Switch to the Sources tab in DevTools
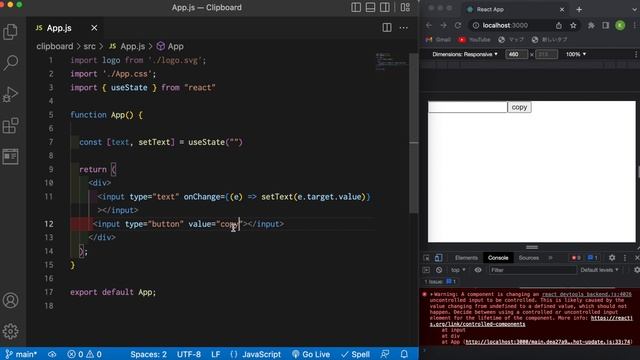Image resolution: width=640 pixels, height=360 pixels. point(529,258)
